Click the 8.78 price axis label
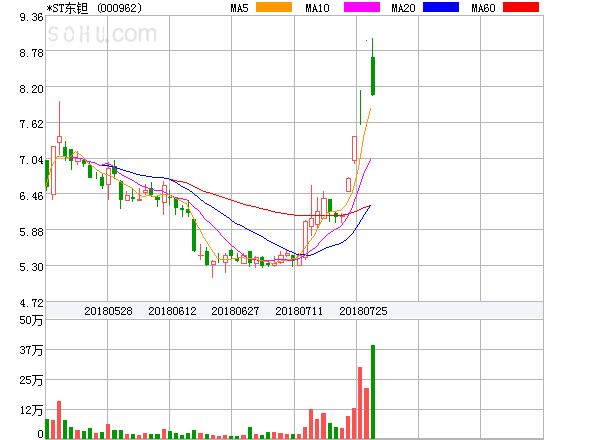Screen dimensions: 600x440 pos(31,53)
